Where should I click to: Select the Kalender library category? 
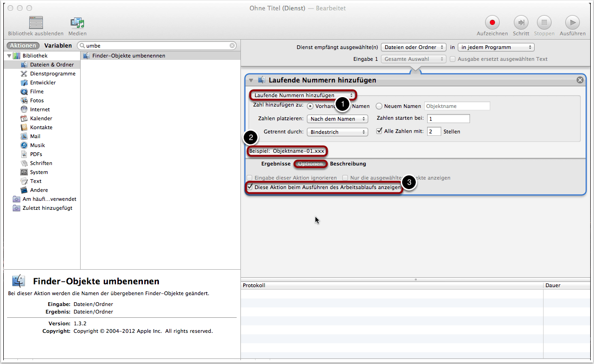(x=41, y=118)
